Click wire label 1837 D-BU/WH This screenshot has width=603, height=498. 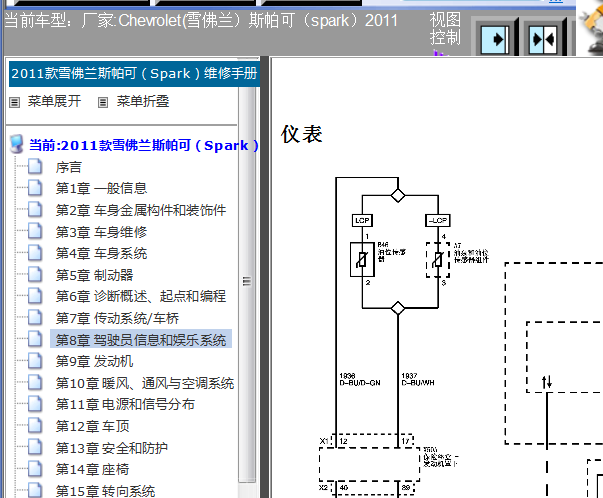(x=418, y=379)
